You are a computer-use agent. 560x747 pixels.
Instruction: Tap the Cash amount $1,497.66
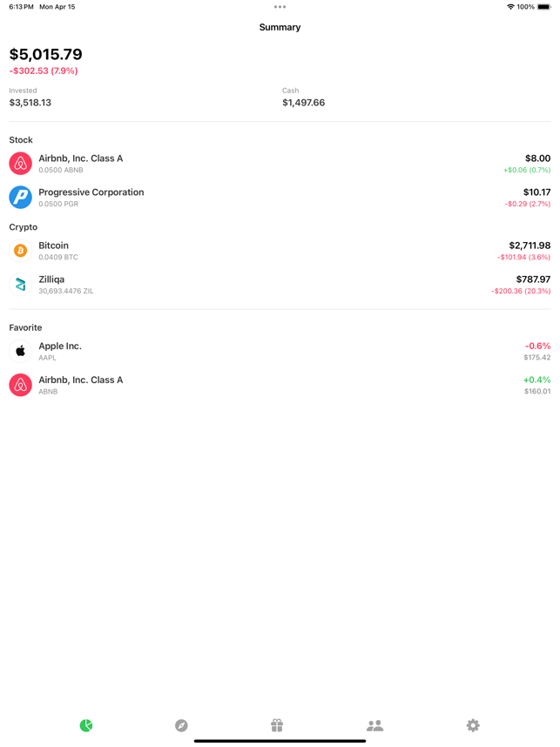pos(304,103)
